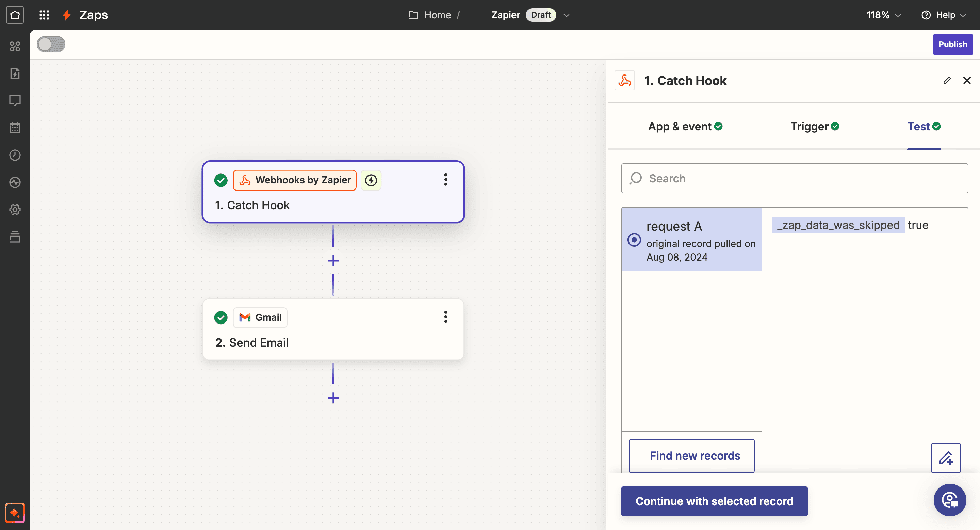Click the 'true' value text
Screen dimensions: 980x530
[x=918, y=225]
